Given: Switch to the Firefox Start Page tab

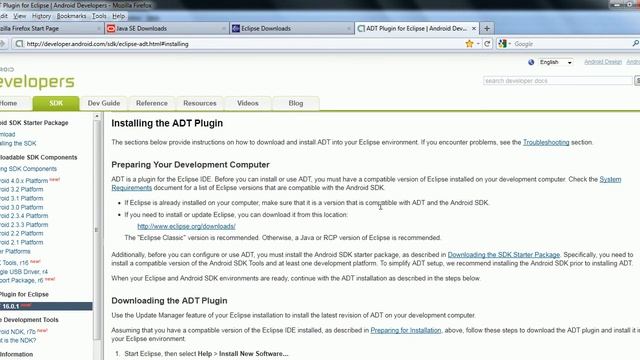Looking at the screenshot, I should [51, 29].
